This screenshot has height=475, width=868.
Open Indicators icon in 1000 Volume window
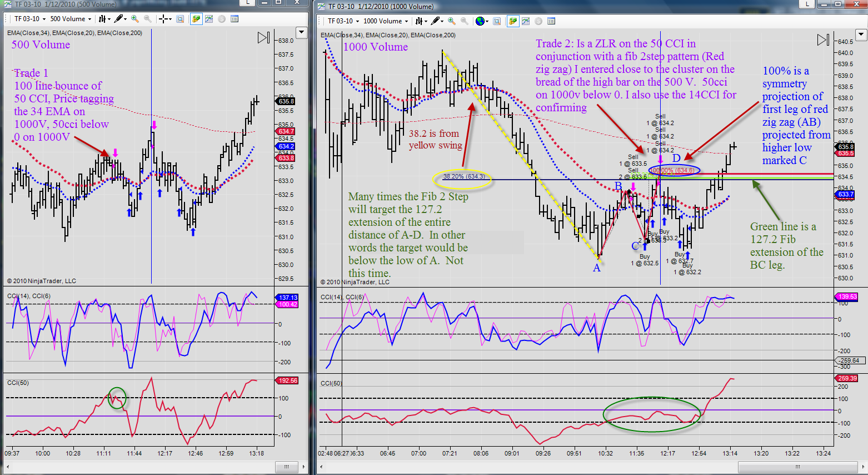tap(526, 21)
